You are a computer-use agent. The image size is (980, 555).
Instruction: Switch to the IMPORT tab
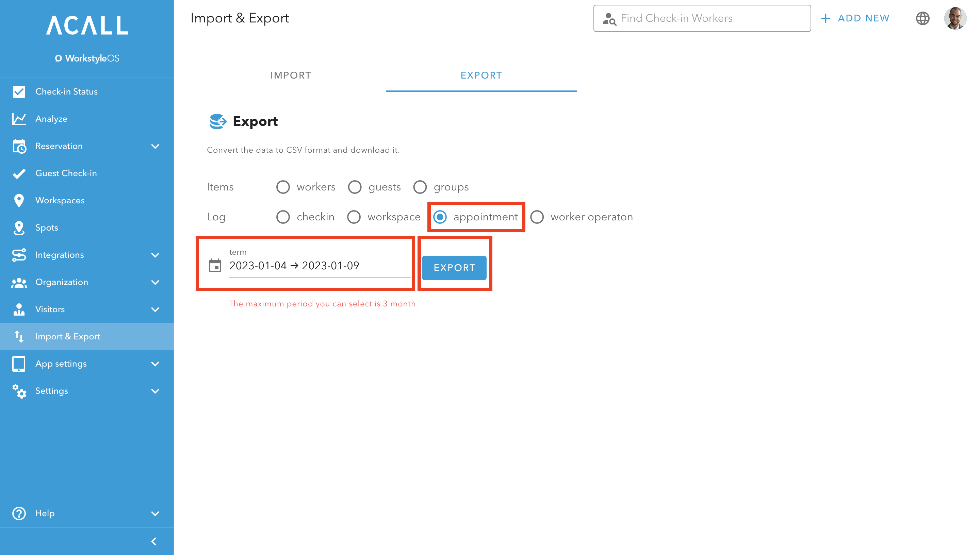coord(291,75)
